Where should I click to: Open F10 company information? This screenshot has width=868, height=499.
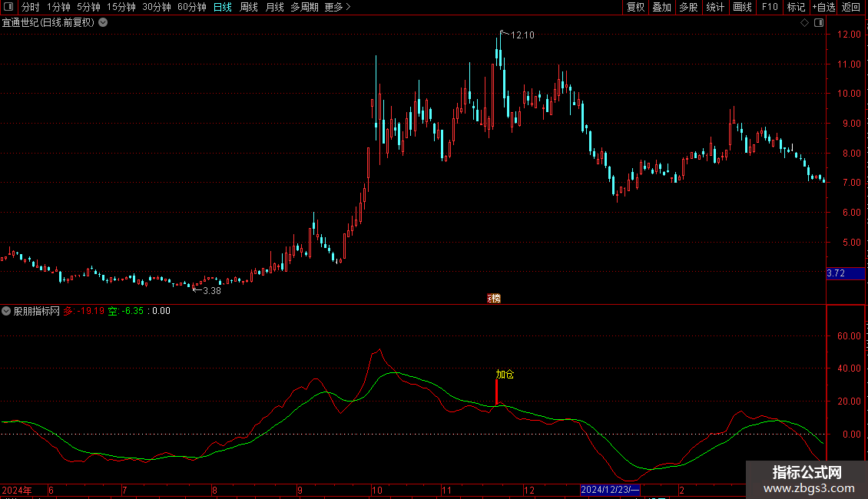tap(770, 7)
